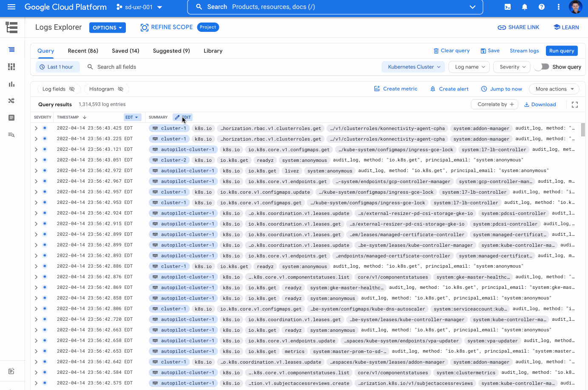The height and width of the screenshot is (390, 588).
Task: Expand results to full screen view
Action: pyautogui.click(x=575, y=104)
